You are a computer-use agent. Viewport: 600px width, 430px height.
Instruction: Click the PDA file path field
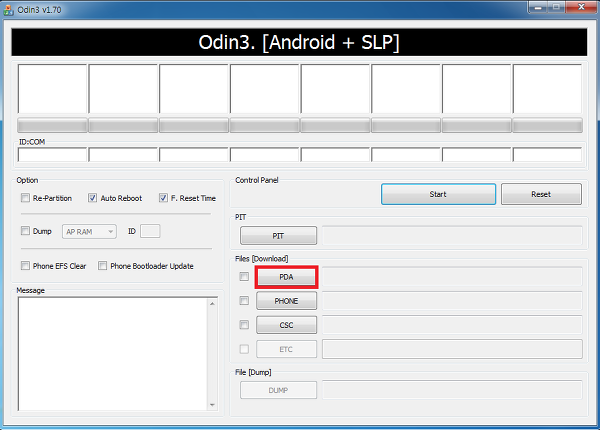coord(452,277)
